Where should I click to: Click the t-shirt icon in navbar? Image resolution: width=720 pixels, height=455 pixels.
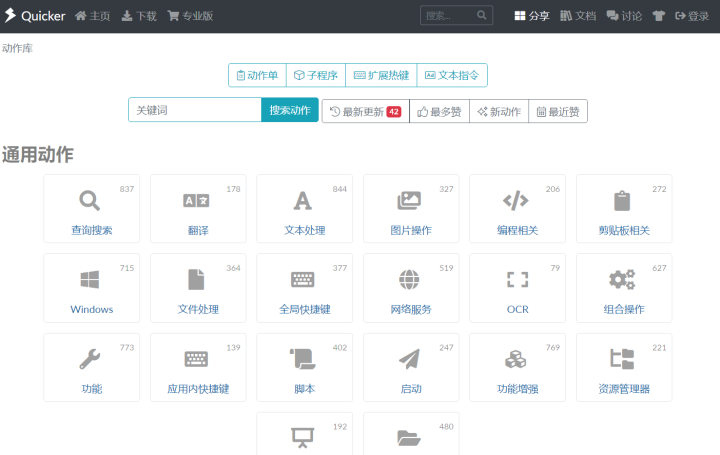(659, 16)
